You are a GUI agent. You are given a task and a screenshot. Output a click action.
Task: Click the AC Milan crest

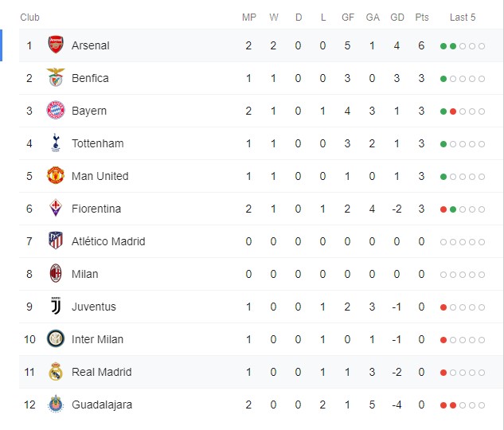click(56, 273)
